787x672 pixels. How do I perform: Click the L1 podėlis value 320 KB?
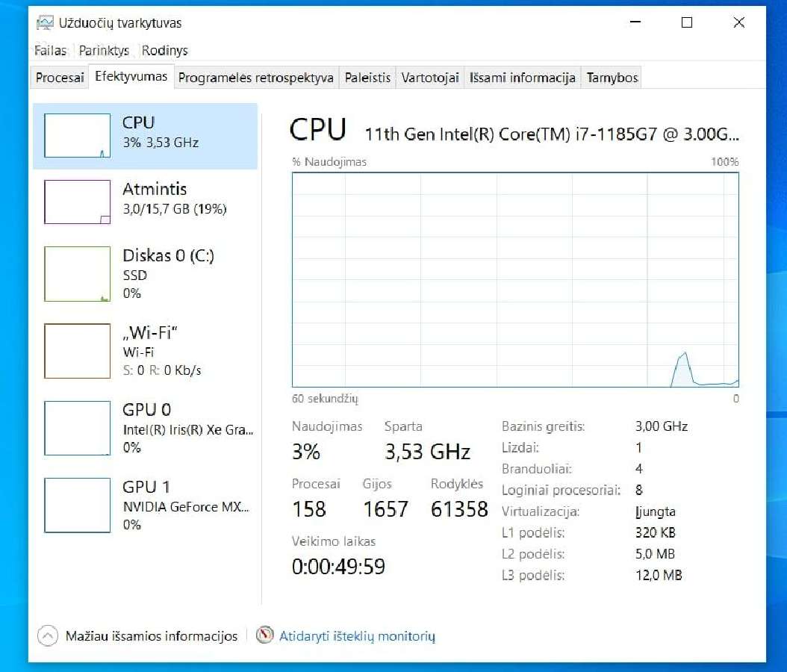[x=656, y=532]
